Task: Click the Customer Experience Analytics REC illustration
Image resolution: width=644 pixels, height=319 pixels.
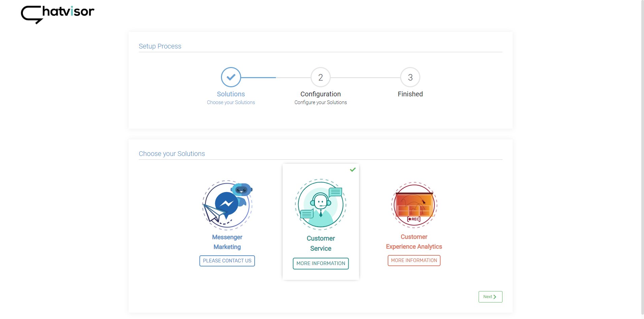Action: point(414,205)
